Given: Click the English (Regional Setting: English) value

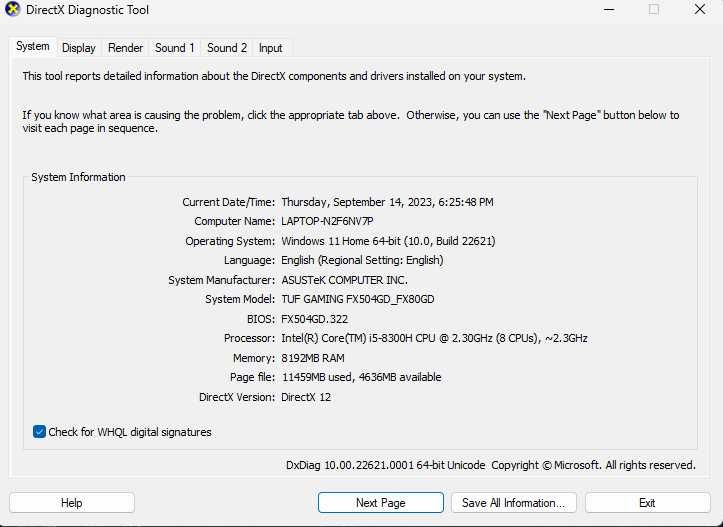Looking at the screenshot, I should click(x=362, y=261).
